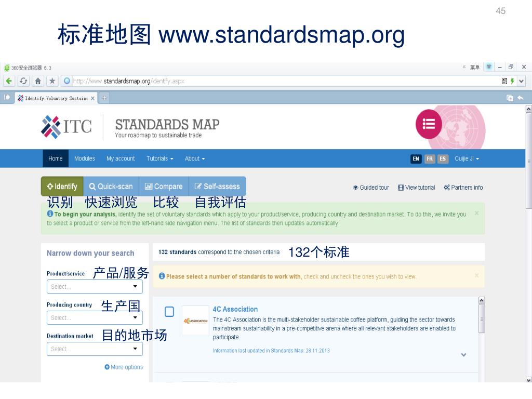Dismiss the yellow select-standards notice
The height and width of the screenshot is (399, 532).
coord(477,275)
